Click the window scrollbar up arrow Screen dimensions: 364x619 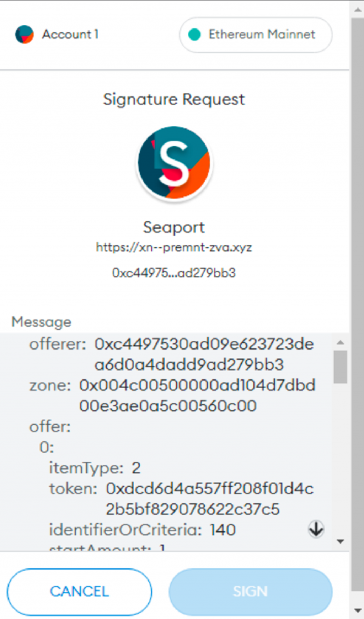pyautogui.click(x=358, y=9)
